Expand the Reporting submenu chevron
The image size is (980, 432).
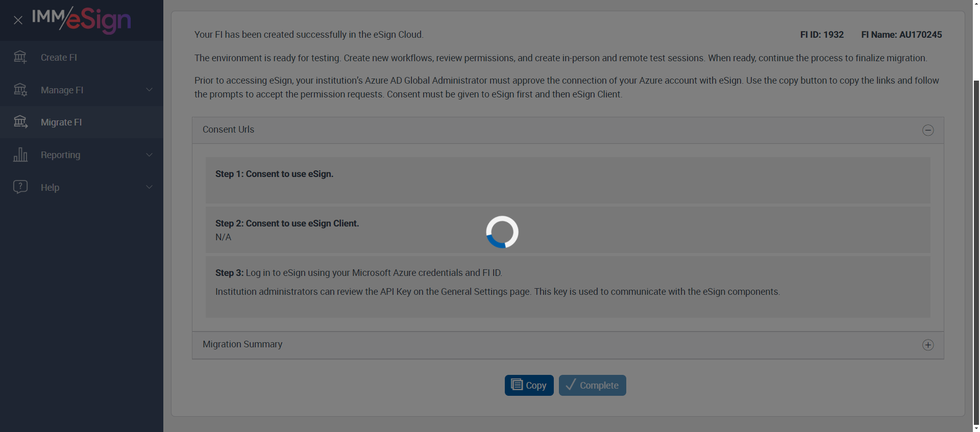(x=149, y=155)
